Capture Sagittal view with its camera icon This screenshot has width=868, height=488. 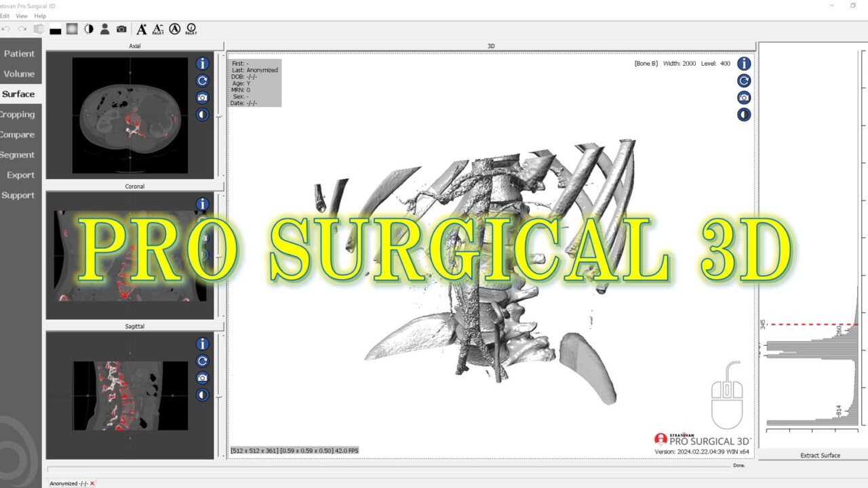[x=202, y=378]
